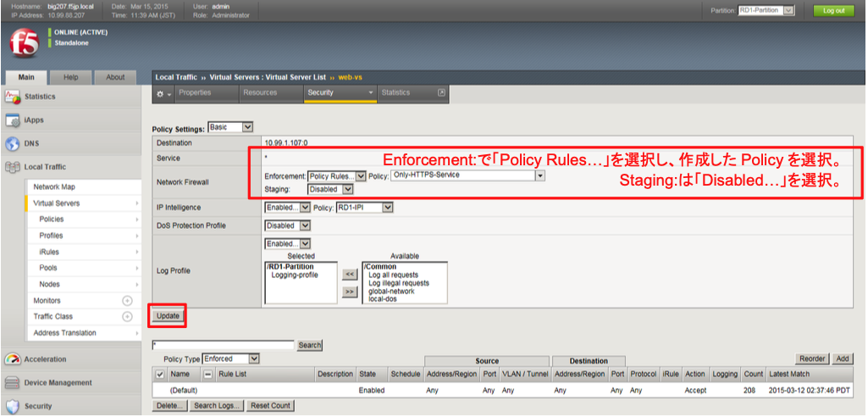Open Statistics in the sidebar

pos(40,97)
